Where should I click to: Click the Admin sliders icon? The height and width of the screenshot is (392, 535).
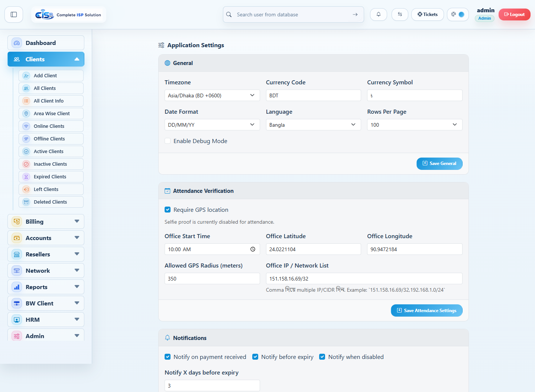[17, 336]
